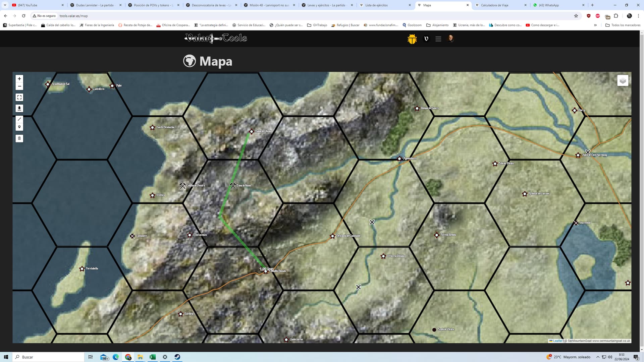
Task: Click the Aguasdulces castle marker
Action: pos(399,159)
